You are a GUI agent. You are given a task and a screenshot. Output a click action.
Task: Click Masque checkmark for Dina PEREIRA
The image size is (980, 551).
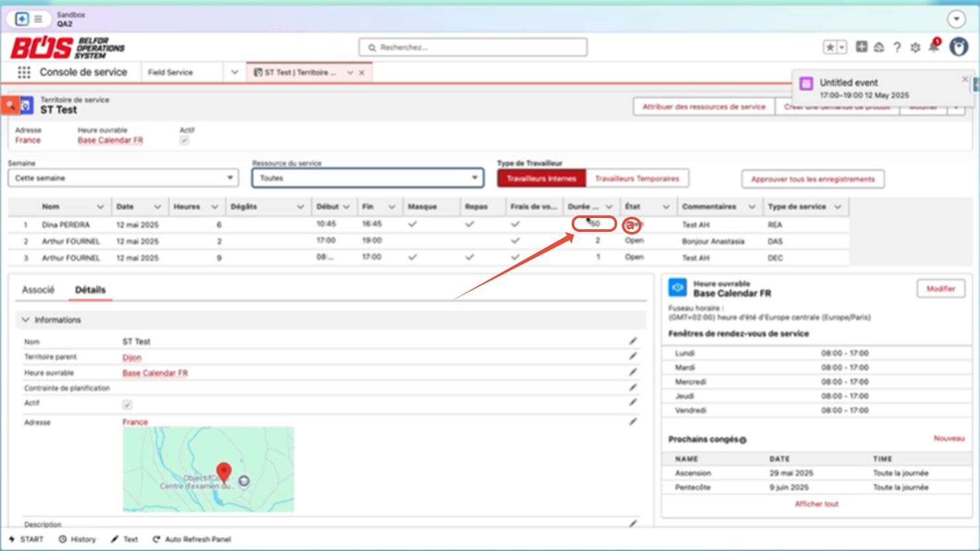click(x=413, y=225)
